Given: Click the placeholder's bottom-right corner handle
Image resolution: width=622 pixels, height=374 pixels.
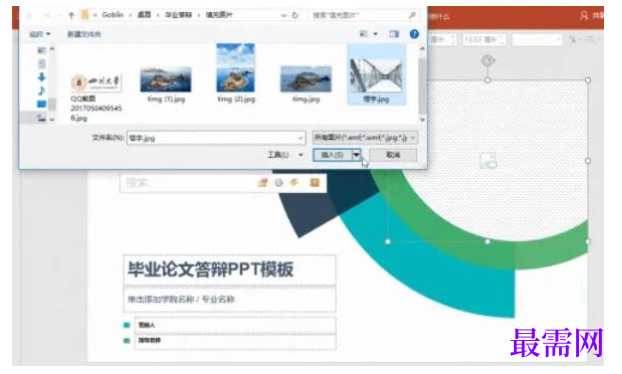Looking at the screenshot, I should [x=588, y=242].
